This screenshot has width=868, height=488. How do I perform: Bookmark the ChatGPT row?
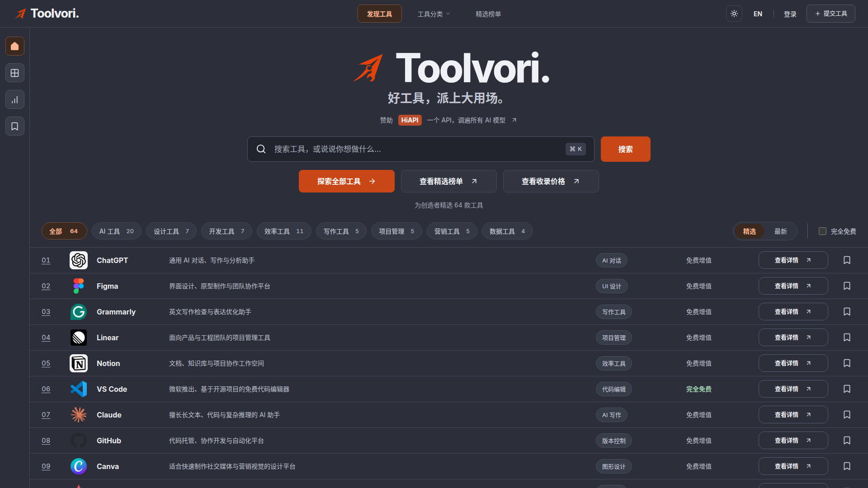click(847, 260)
